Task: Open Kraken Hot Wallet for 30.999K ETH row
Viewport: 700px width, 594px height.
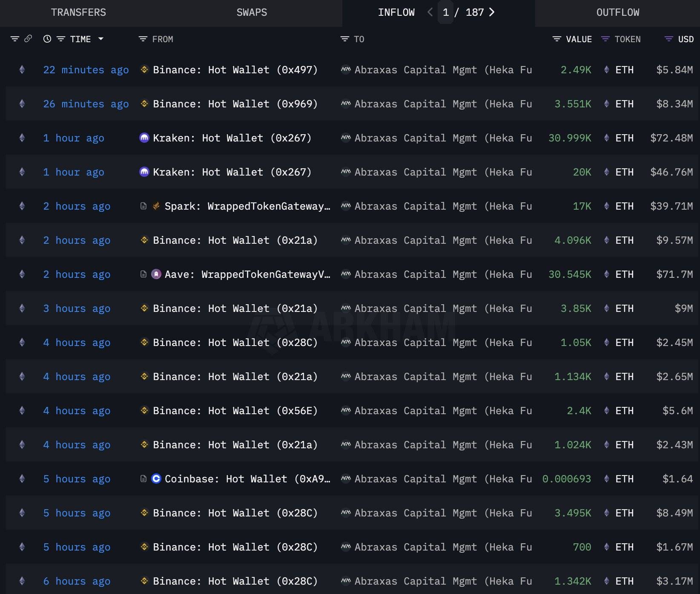Action: pos(232,138)
